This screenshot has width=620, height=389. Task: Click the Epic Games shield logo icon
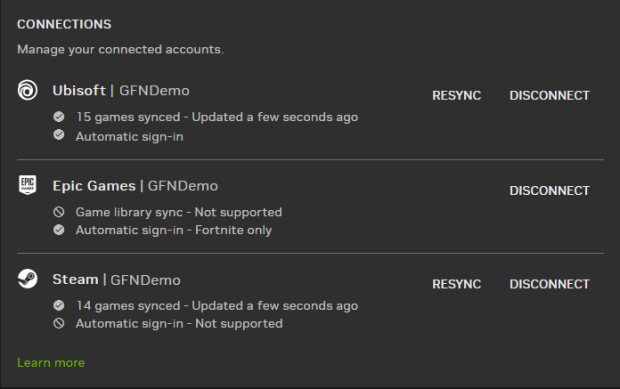tap(27, 185)
